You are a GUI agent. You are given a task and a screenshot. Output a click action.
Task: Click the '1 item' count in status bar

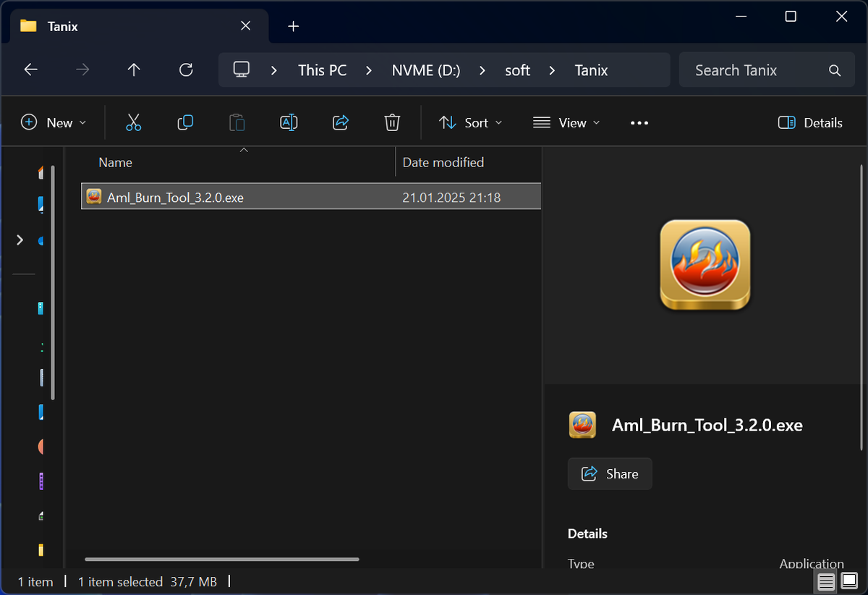35,581
